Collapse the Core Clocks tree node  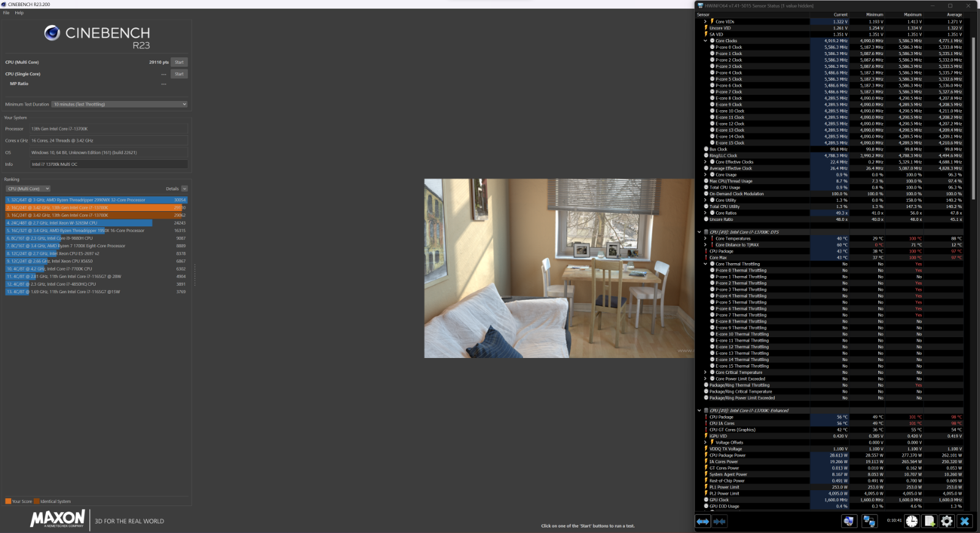pos(706,41)
